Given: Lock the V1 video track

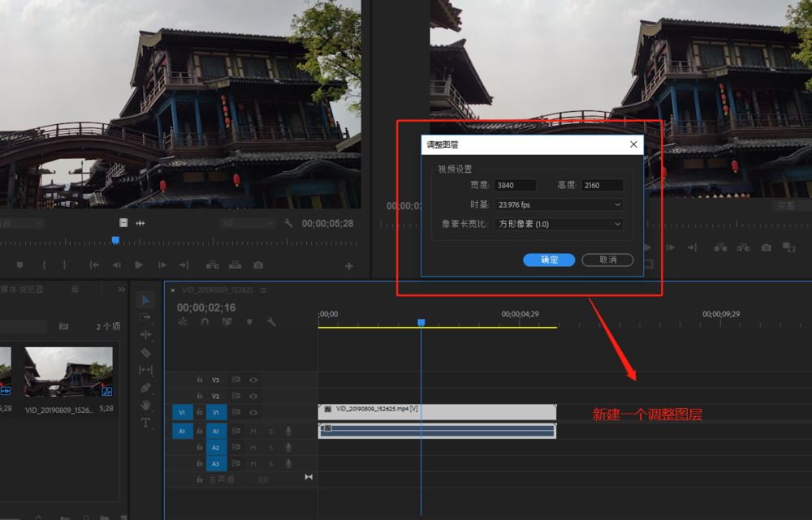Looking at the screenshot, I should click(x=199, y=411).
